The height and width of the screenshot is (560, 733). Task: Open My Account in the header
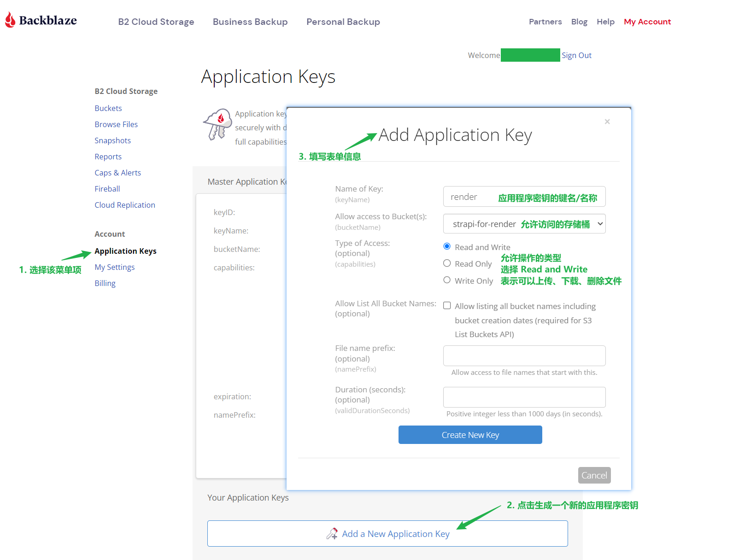[x=647, y=22]
